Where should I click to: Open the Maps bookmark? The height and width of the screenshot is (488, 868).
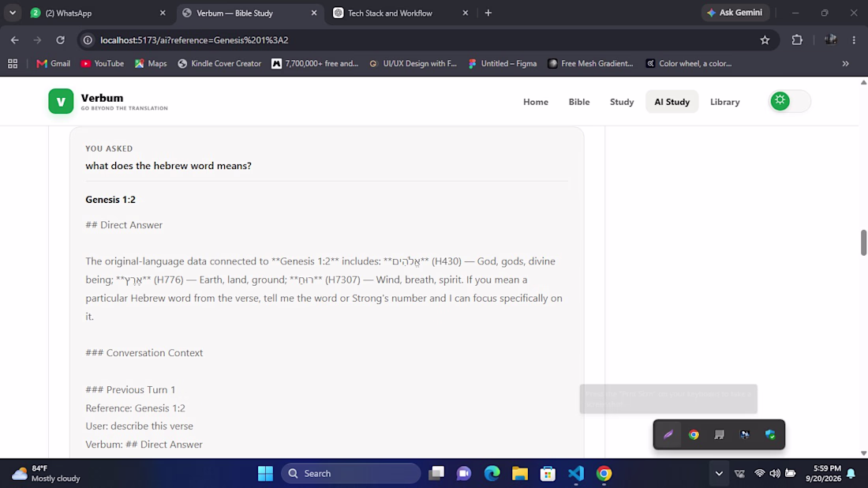(x=151, y=64)
